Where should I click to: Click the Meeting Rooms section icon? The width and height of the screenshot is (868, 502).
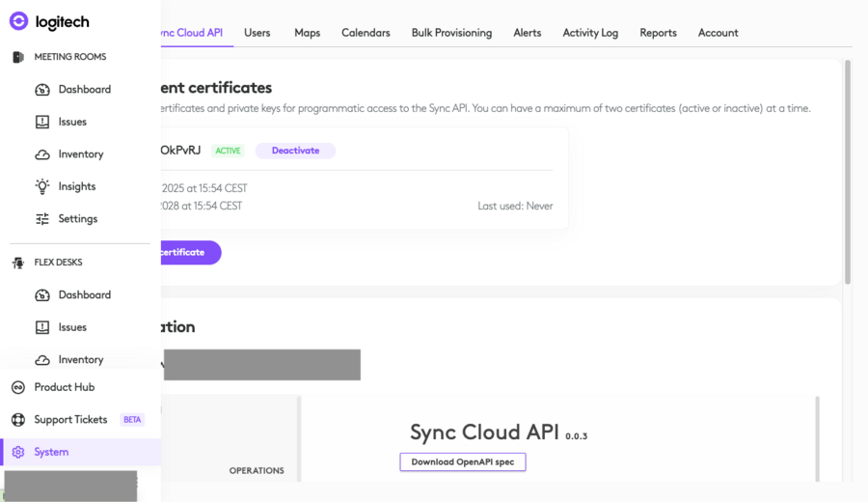[18, 57]
